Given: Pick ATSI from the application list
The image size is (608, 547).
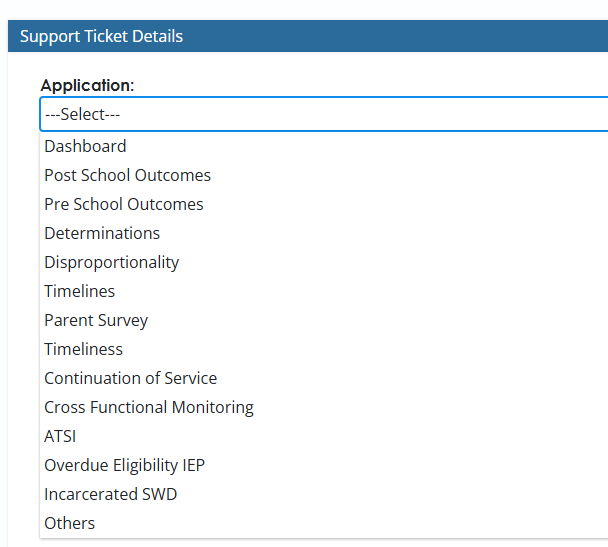Looking at the screenshot, I should click(x=60, y=436).
